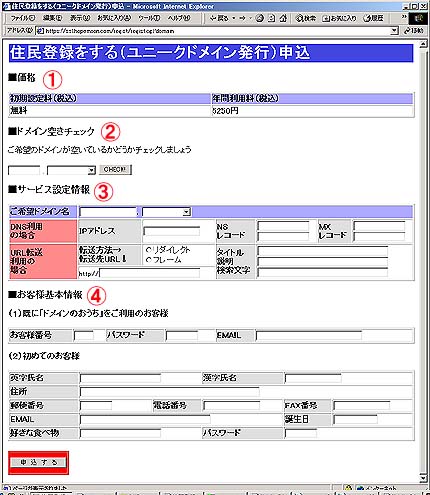Click the Back (戻る) toolbar button
Image resolution: width=430 pixels, height=495 pixels.
coord(219,18)
